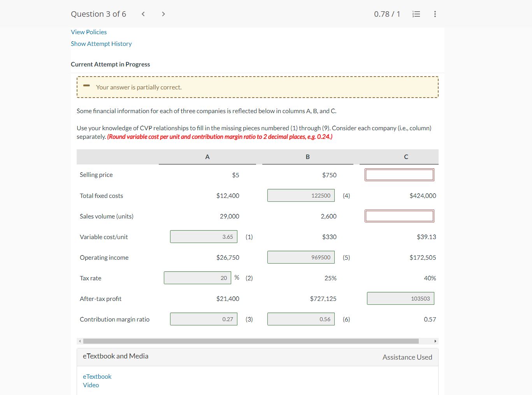This screenshot has width=532, height=395.
Task: Open the View Policies link
Action: pyautogui.click(x=89, y=32)
